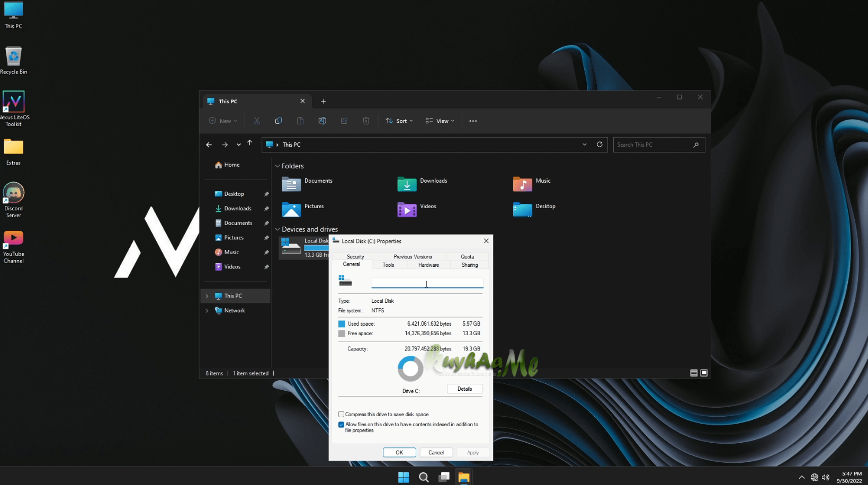Click the volume icon in system tray
The width and height of the screenshot is (868, 485).
(826, 477)
